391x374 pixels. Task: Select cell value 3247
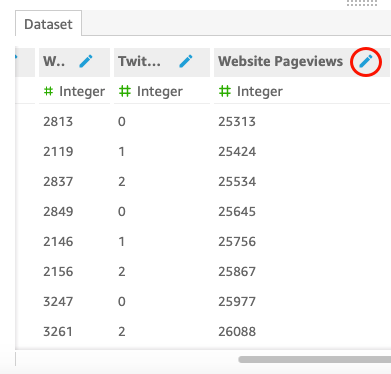coord(58,302)
